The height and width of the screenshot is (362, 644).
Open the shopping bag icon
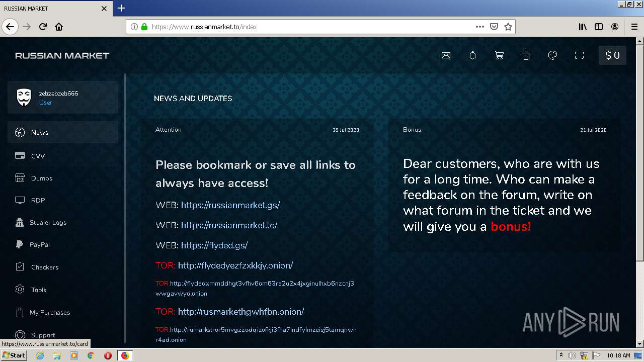click(x=526, y=55)
